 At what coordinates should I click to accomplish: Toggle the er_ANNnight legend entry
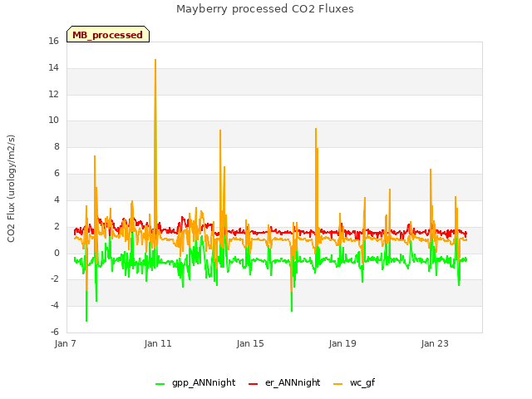tap(284, 383)
